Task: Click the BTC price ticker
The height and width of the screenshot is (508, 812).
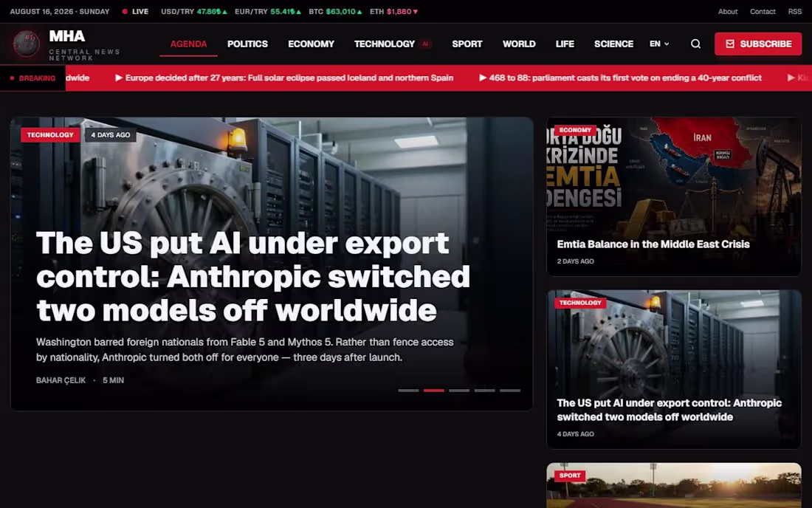Action: tap(335, 11)
